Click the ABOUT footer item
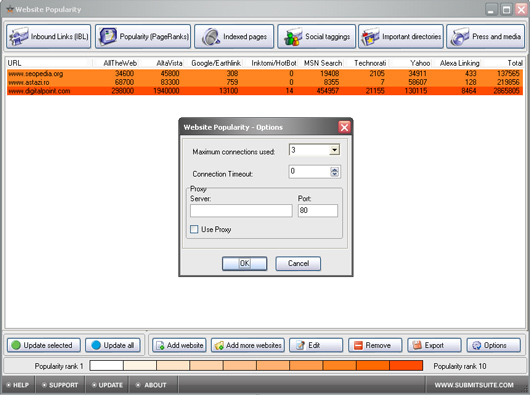Viewport: 530px width, 395px height. click(x=151, y=385)
